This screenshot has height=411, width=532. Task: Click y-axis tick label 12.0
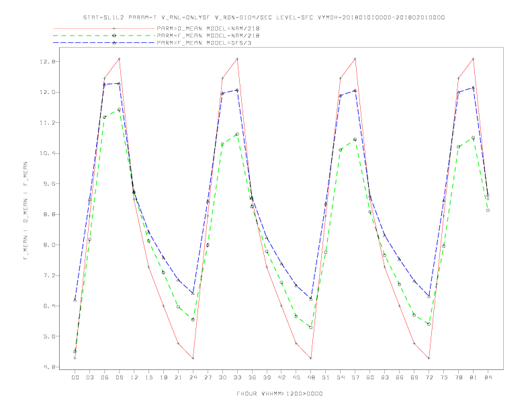(48, 92)
